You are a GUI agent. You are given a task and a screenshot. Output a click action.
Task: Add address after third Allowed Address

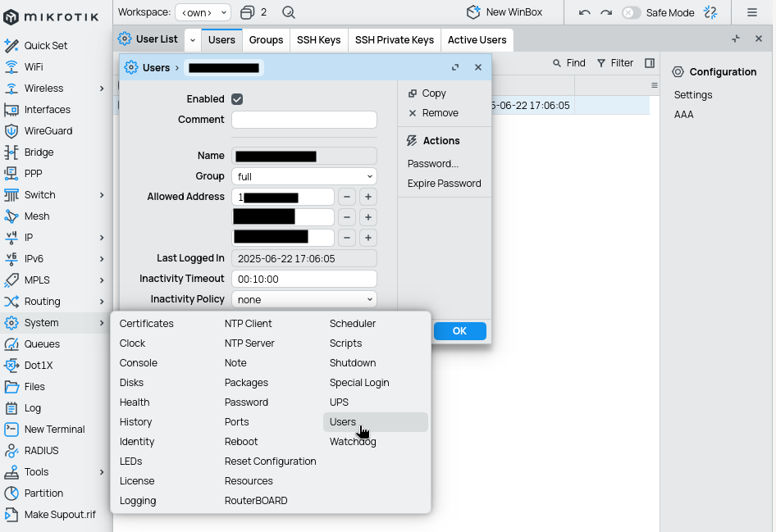(x=367, y=238)
